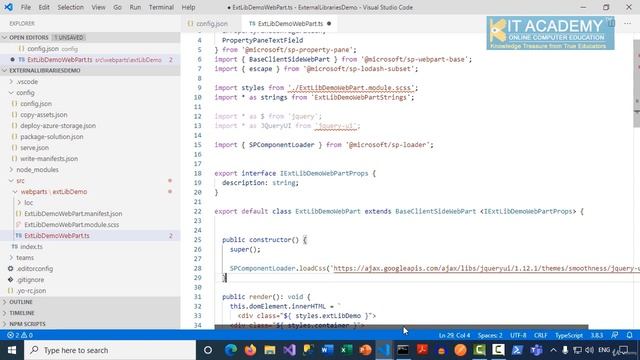Open Firefox from taskbar
This screenshot has width=640, height=360.
[250, 350]
